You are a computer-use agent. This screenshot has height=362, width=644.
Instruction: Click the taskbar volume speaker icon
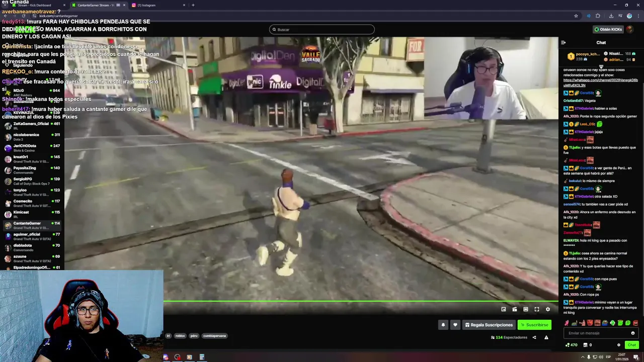click(x=601, y=357)
